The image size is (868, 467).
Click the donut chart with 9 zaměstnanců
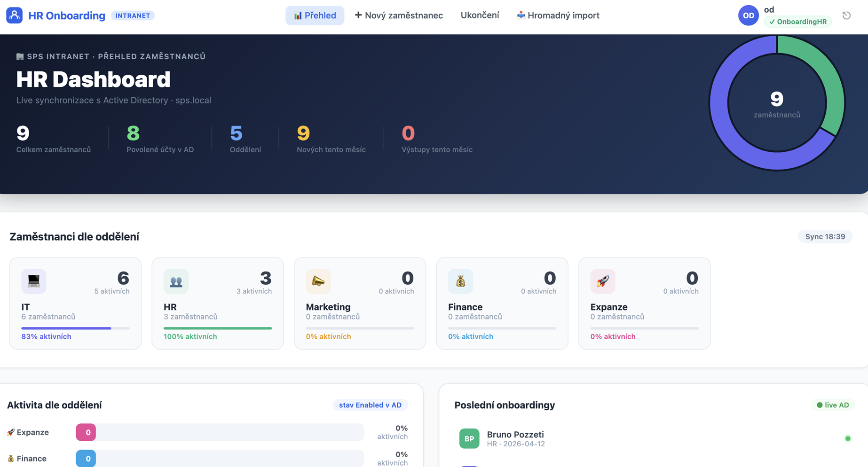coord(777,103)
